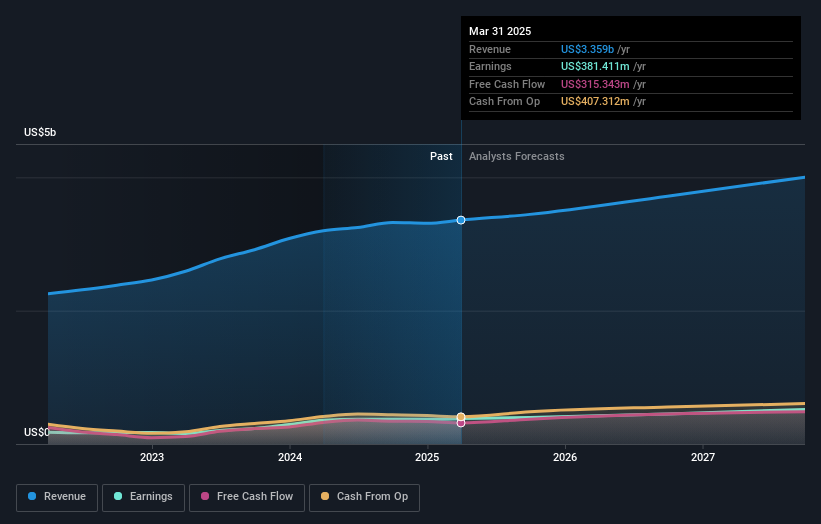Click the 2026 x-axis label
The image size is (821, 524).
pos(565,457)
